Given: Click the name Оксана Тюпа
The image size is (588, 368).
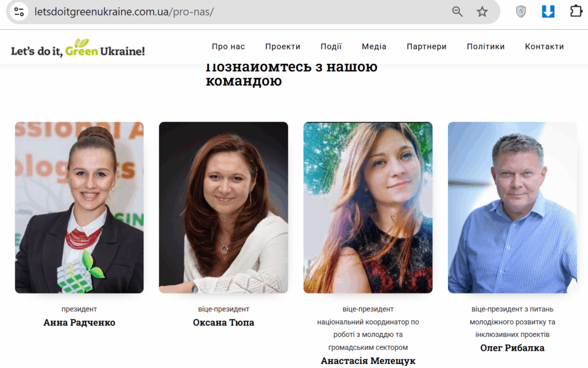Looking at the screenshot, I should click(x=223, y=322).
